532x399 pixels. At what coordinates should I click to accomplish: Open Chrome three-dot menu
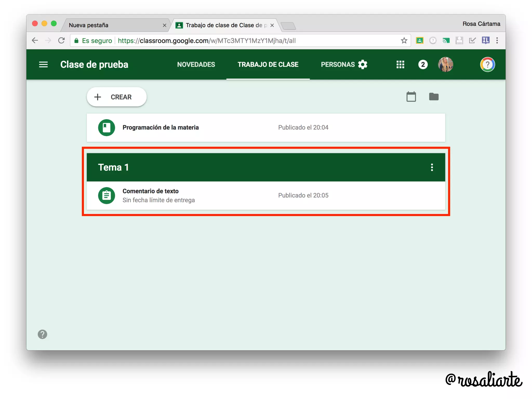pos(497,41)
